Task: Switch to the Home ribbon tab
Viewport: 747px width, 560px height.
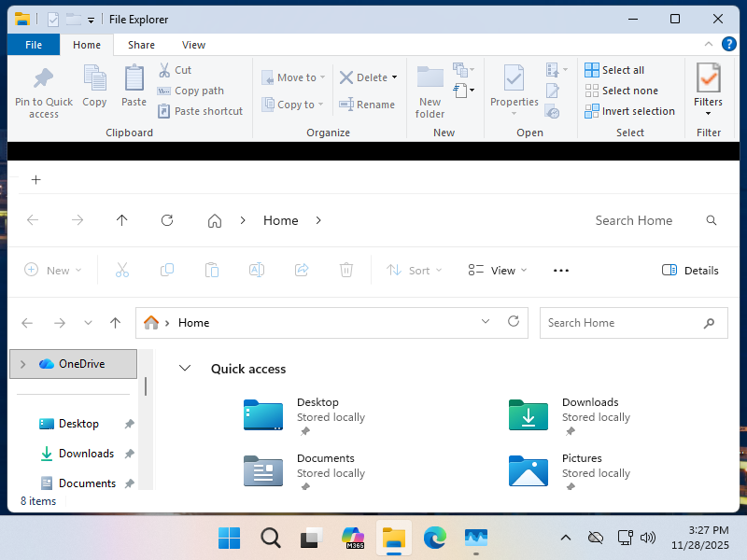Action: (87, 45)
